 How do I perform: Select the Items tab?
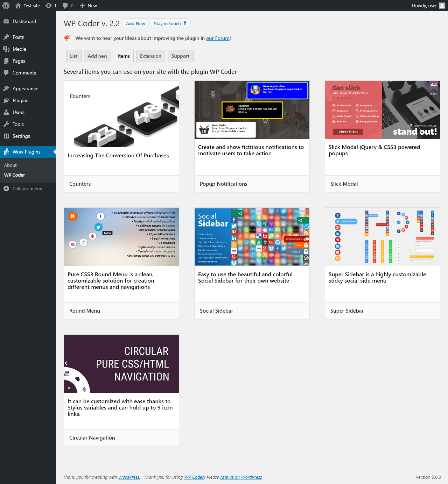[x=124, y=56]
